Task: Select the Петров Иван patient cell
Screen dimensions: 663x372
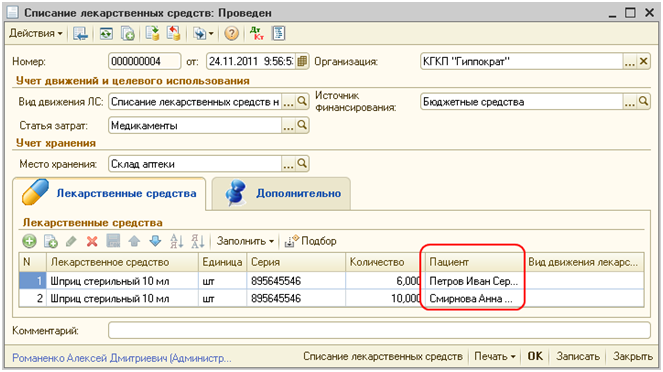Action: tap(473, 281)
